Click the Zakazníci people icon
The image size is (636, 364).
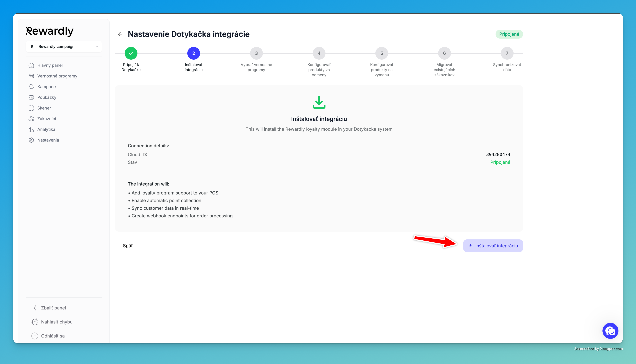pos(31,119)
